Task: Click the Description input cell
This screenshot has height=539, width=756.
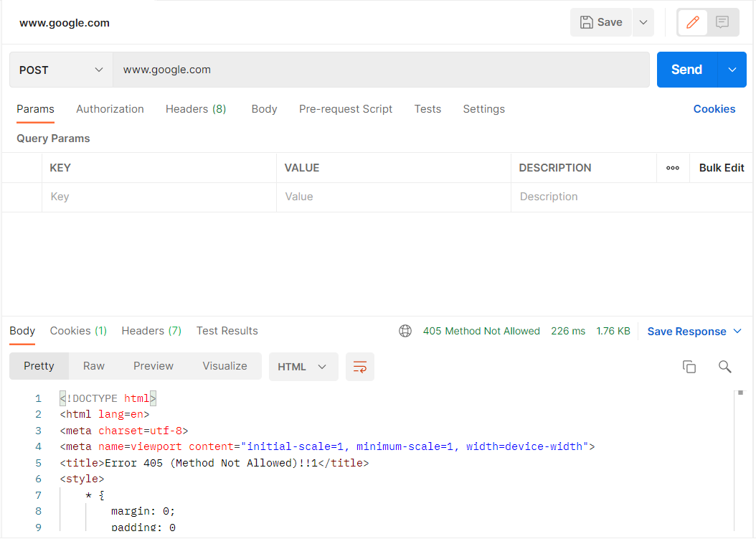Action: pos(632,197)
